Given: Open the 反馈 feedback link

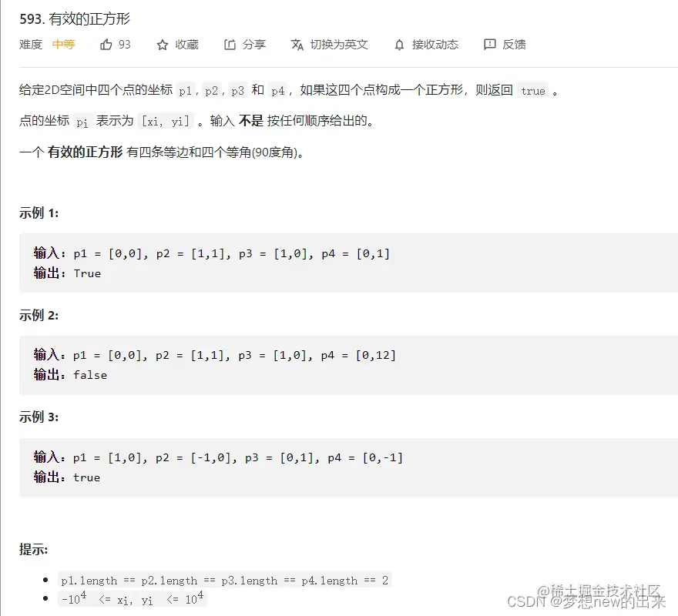Looking at the screenshot, I should click(x=513, y=45).
